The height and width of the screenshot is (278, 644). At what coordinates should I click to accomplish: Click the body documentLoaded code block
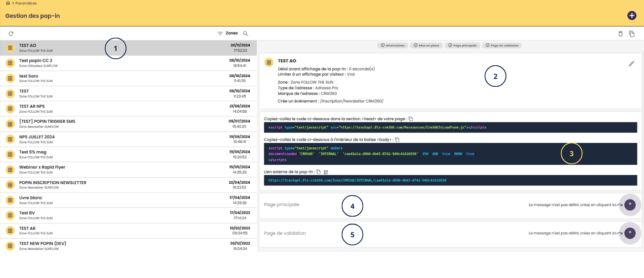(451, 154)
